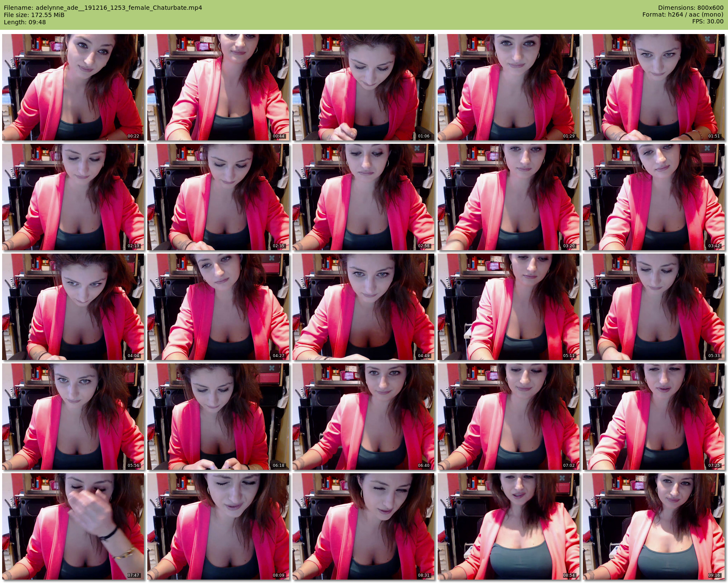
Task: Click the frame at 03:42
Action: pyautogui.click(x=654, y=197)
